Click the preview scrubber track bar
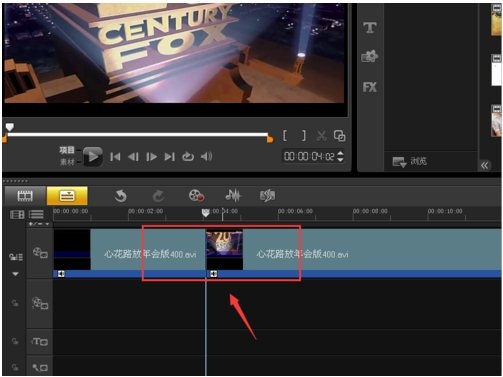 (138, 135)
